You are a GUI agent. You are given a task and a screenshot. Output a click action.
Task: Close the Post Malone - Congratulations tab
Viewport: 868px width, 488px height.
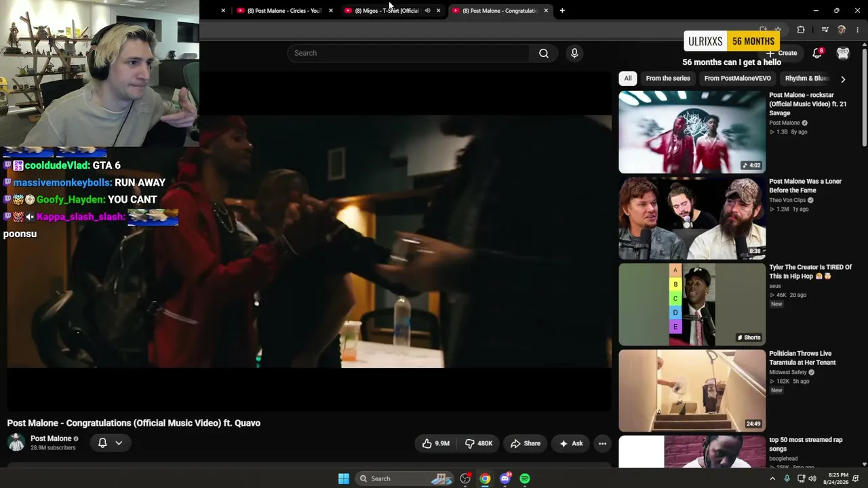coord(546,11)
